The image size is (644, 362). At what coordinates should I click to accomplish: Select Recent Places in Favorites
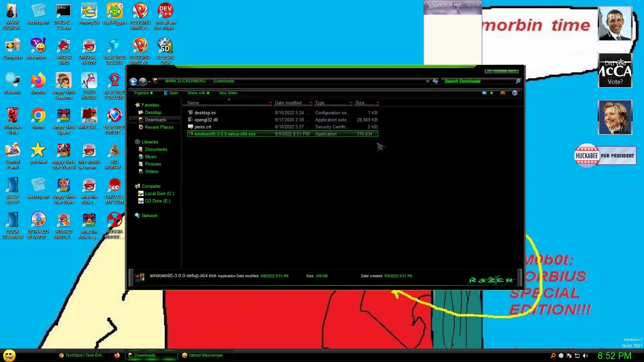tap(159, 127)
